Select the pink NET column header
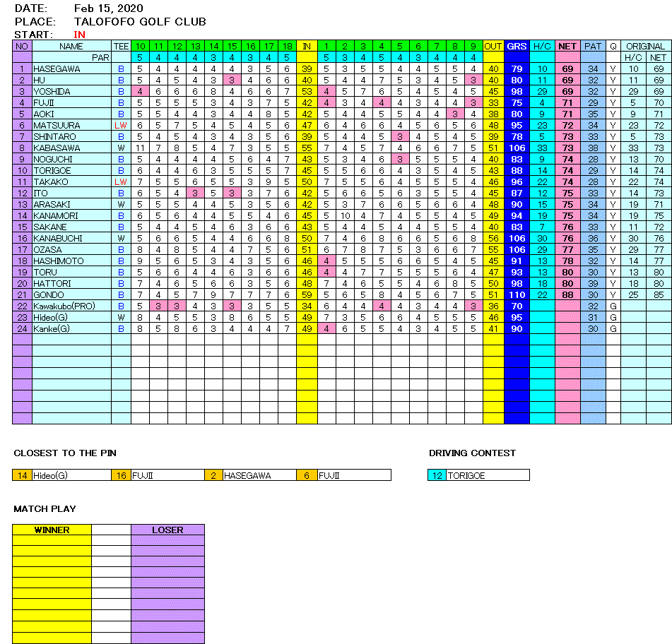672x644 pixels. [567, 47]
